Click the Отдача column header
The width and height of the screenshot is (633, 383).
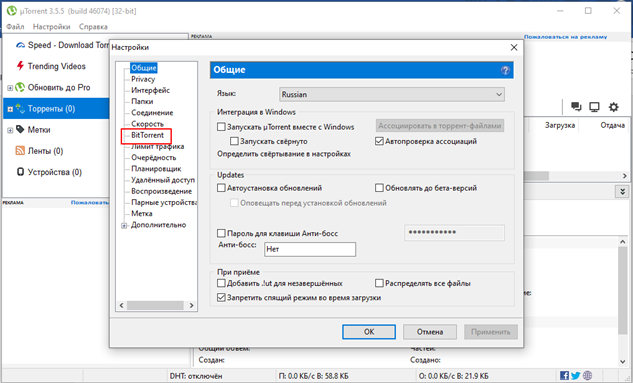coord(612,126)
